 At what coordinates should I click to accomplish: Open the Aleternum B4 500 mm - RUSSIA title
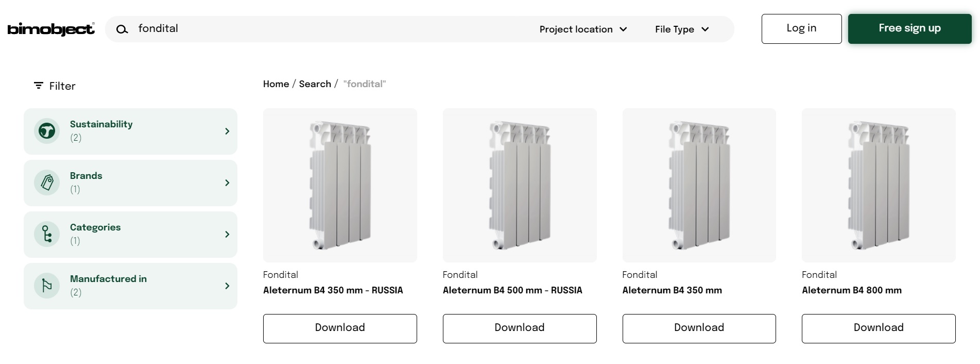tap(512, 290)
